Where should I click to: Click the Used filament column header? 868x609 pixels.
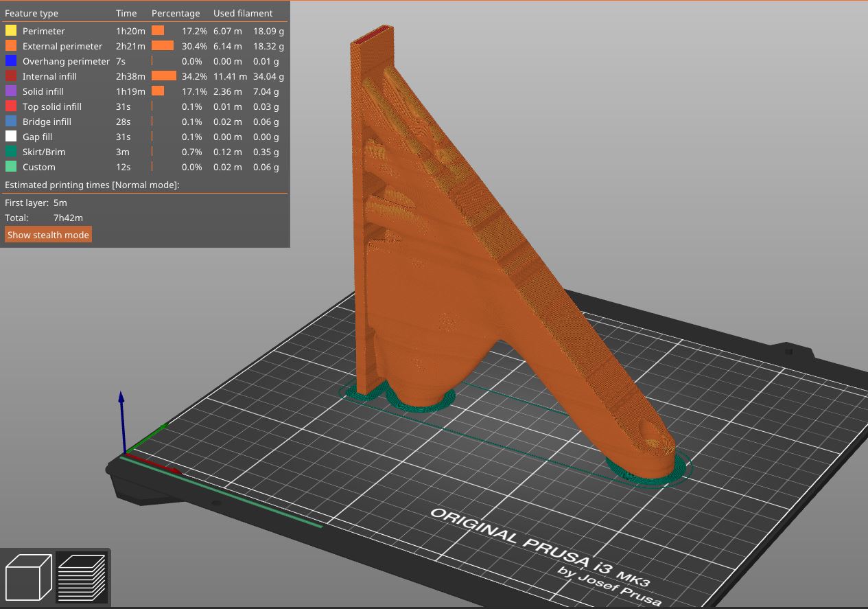242,13
